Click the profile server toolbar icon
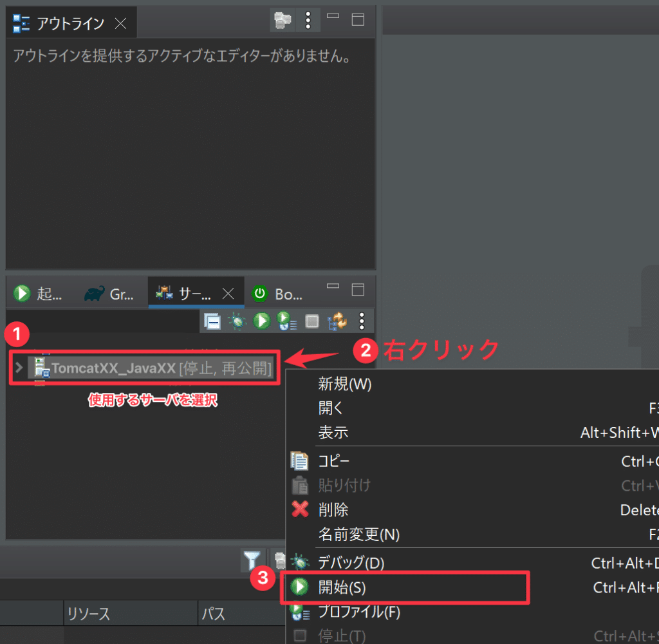659x644 pixels. coord(286,321)
